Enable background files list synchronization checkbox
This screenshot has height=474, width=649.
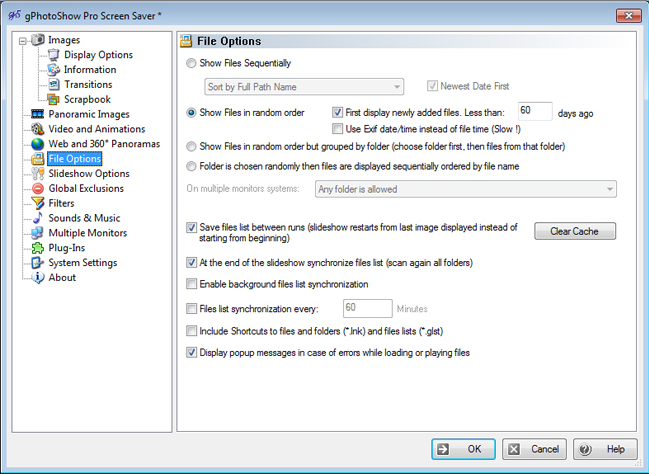pyautogui.click(x=192, y=285)
